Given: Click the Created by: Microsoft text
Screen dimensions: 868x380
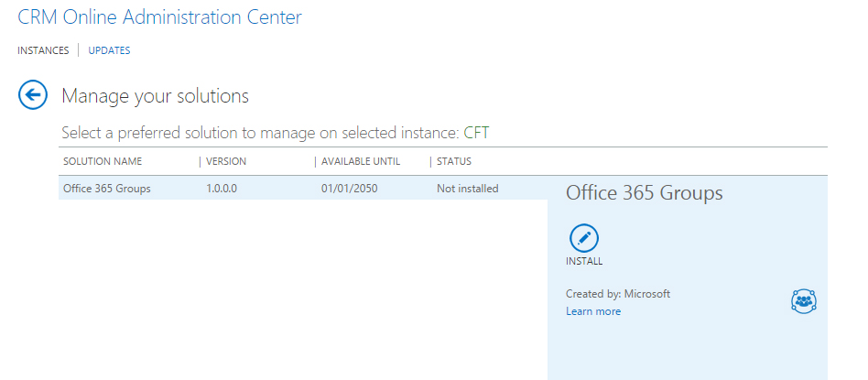Looking at the screenshot, I should coord(618,294).
